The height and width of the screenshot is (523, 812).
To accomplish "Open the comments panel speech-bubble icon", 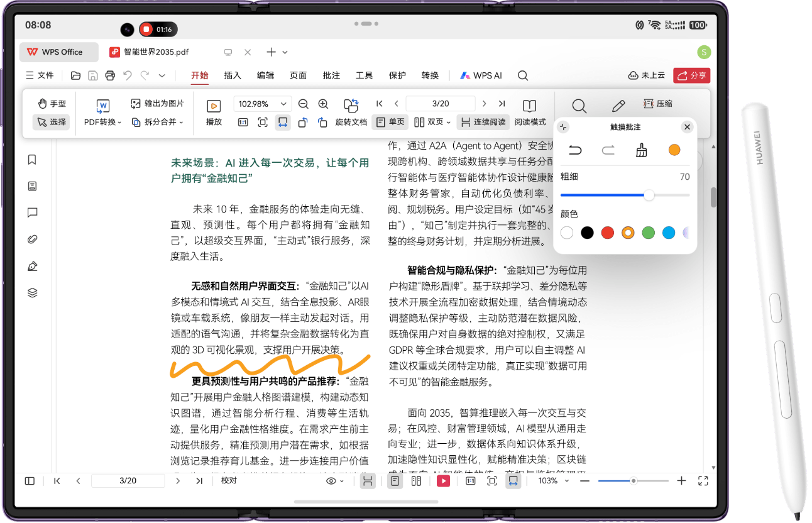I will coord(33,213).
